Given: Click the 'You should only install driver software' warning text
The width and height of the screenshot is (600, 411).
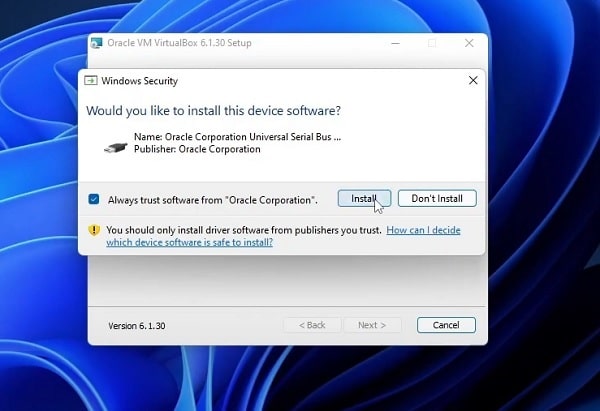Looking at the screenshot, I should (x=244, y=230).
